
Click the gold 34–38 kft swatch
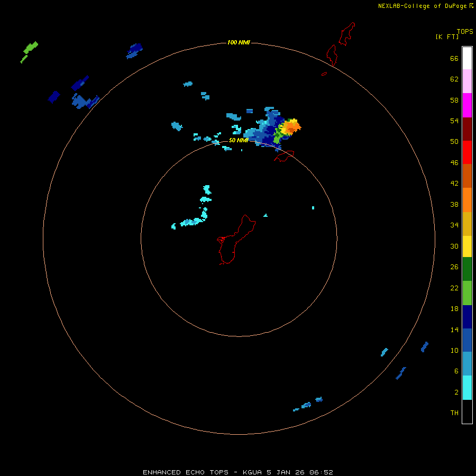467,224
